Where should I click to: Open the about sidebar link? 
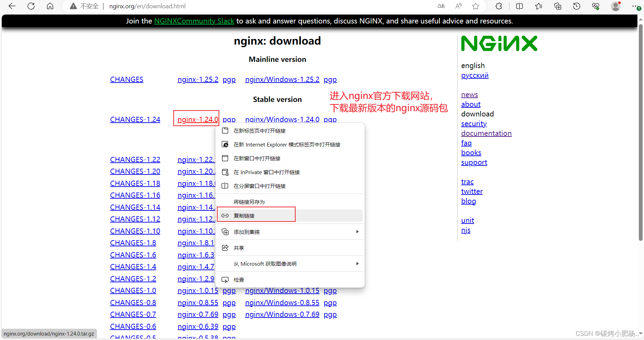tap(471, 104)
